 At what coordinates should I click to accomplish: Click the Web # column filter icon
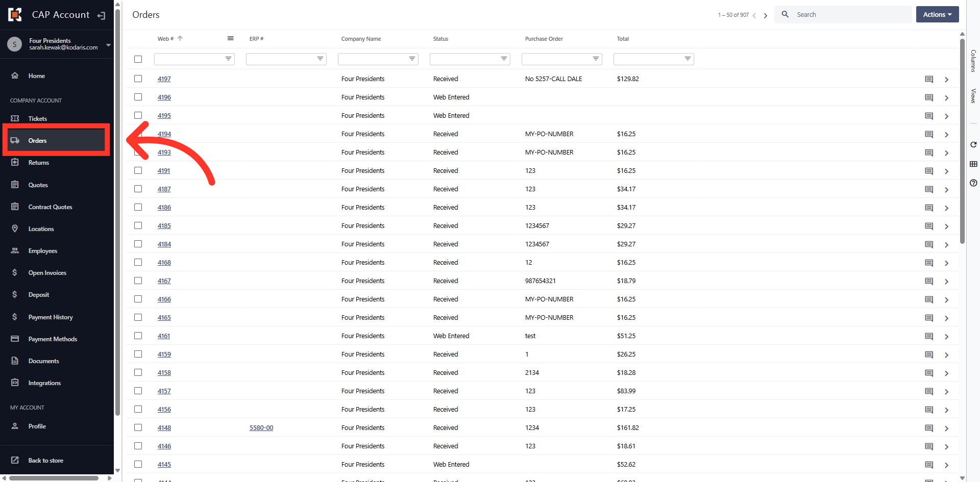[x=228, y=59]
